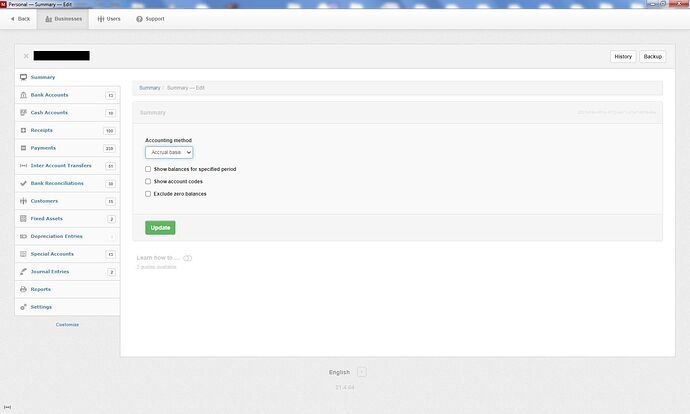Open the English language selector
Image resolution: width=690 pixels, height=414 pixels.
point(362,372)
